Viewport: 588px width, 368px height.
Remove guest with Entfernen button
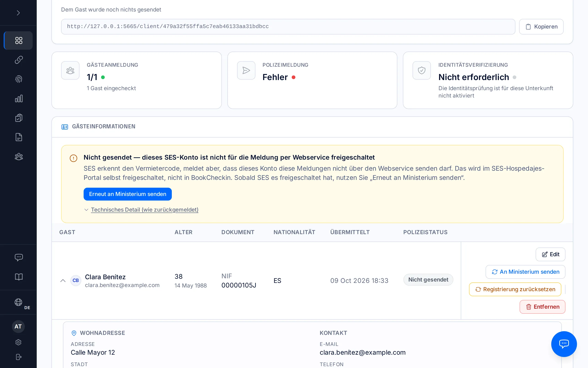[x=542, y=307]
